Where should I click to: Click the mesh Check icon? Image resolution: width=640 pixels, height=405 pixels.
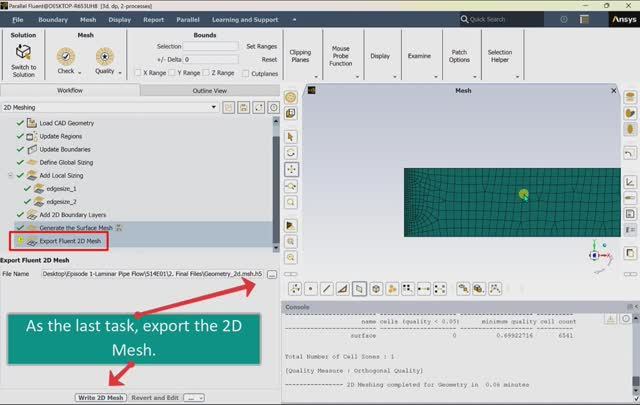[x=65, y=56]
